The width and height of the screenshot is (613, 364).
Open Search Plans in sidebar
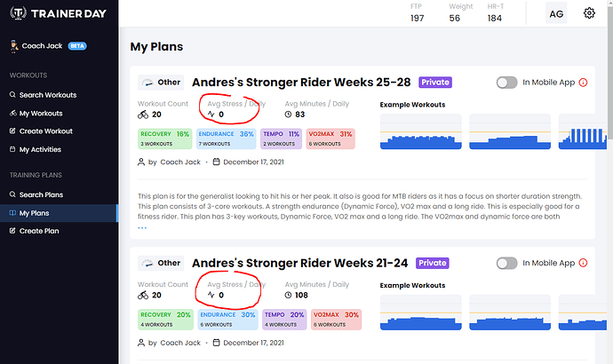coord(41,194)
